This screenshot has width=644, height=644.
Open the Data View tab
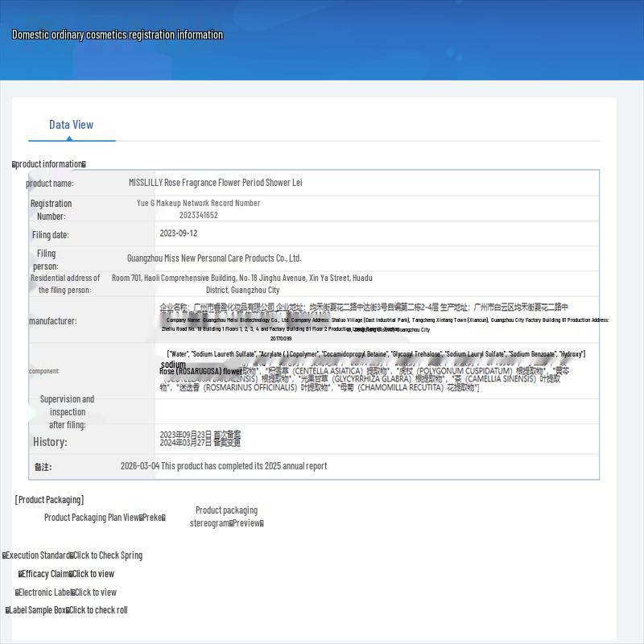pyautogui.click(x=71, y=125)
